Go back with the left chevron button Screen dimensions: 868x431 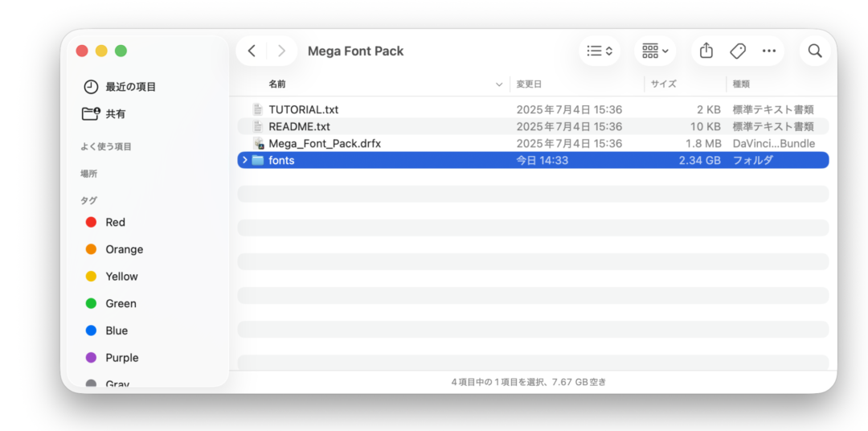tap(252, 51)
